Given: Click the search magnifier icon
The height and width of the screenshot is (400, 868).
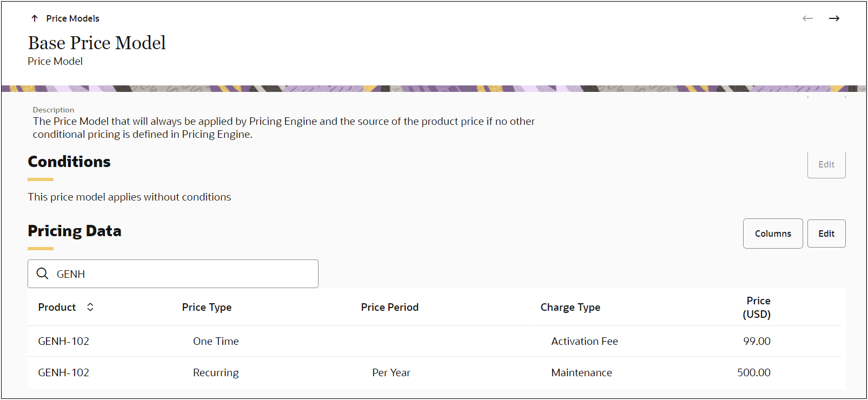Looking at the screenshot, I should 42,274.
